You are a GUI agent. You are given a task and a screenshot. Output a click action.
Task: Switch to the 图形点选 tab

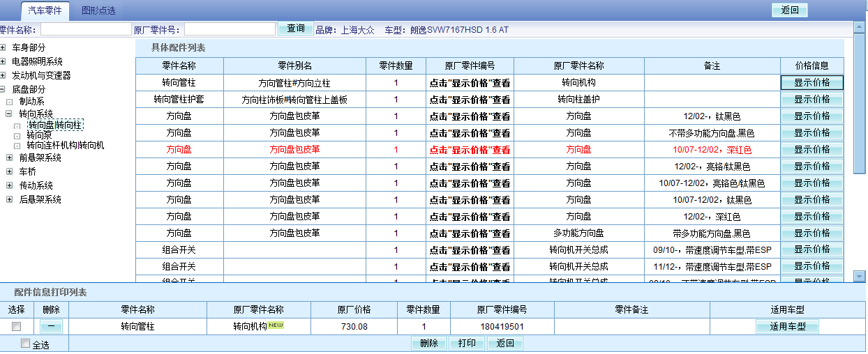coord(98,11)
